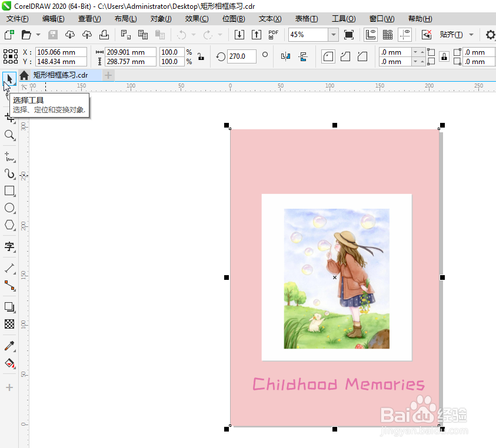This screenshot has width=496, height=448.
Task: Toggle the lock ratio padlock
Action: [201, 56]
